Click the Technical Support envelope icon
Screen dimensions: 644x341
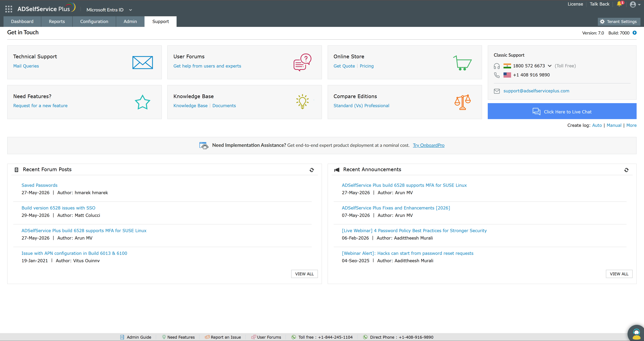[x=142, y=62]
